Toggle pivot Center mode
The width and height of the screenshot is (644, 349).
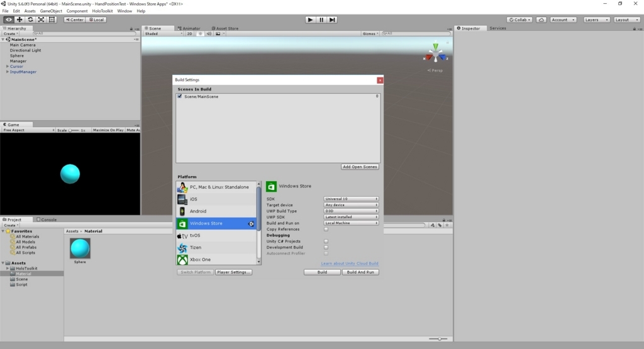[74, 19]
